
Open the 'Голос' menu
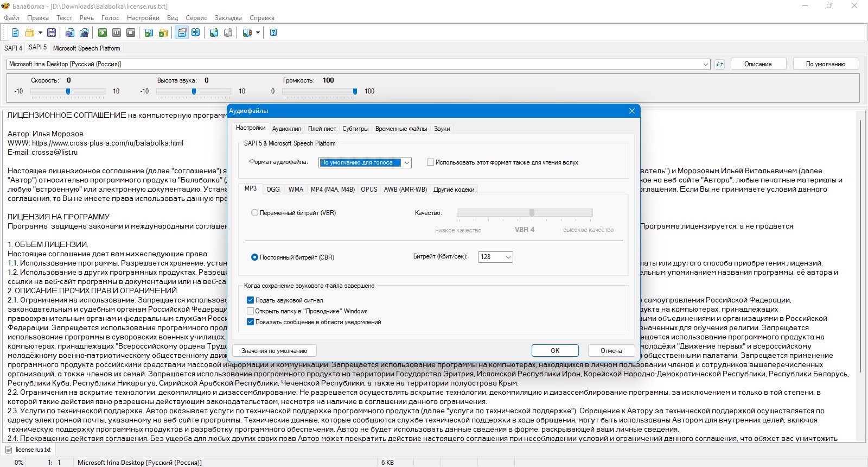pyautogui.click(x=110, y=18)
